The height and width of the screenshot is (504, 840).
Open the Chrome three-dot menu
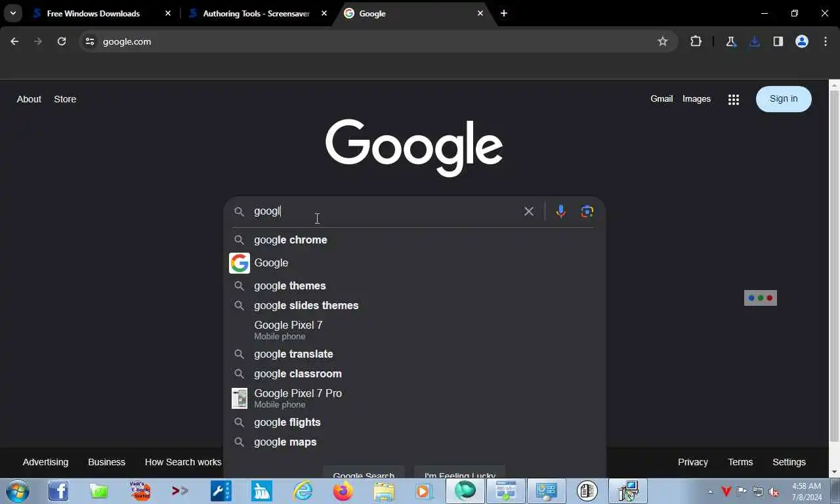click(x=826, y=41)
